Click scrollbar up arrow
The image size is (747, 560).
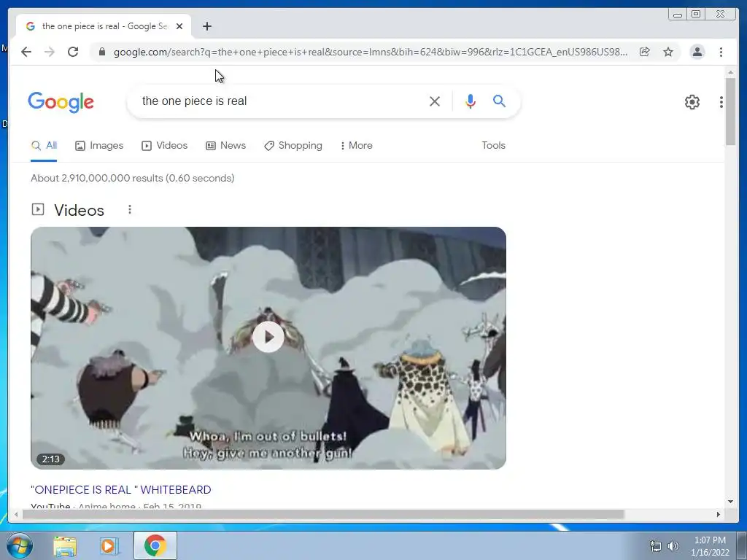pos(730,72)
